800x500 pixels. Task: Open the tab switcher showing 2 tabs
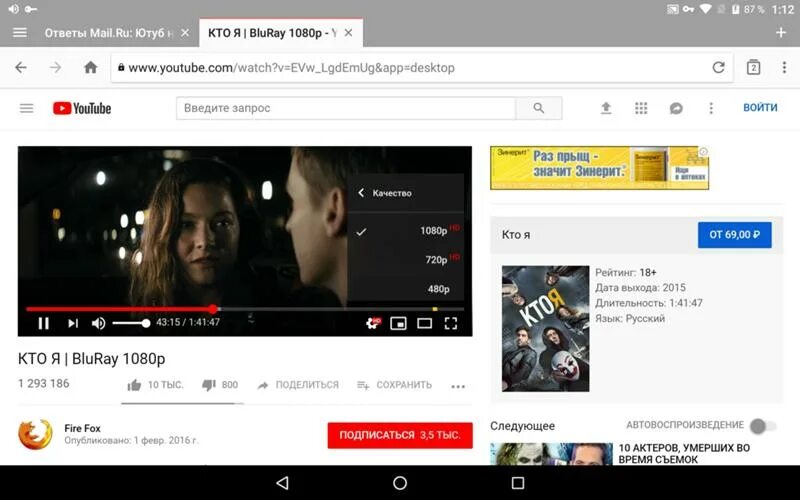point(753,67)
